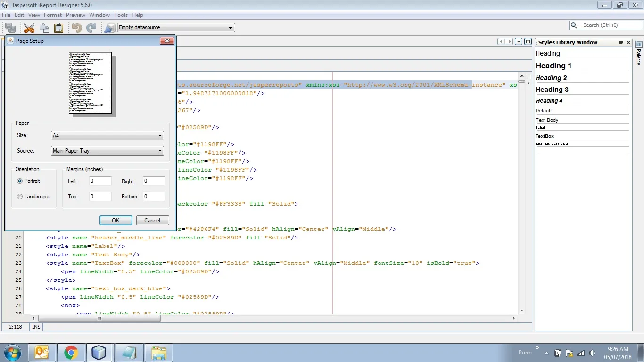Minimize the Styles Library Window panel
Image resolution: width=644 pixels, height=362 pixels.
[621, 42]
